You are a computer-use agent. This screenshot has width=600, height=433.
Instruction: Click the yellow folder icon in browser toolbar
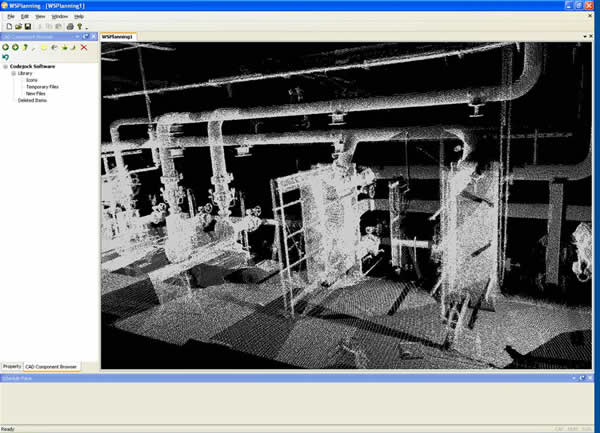point(44,47)
